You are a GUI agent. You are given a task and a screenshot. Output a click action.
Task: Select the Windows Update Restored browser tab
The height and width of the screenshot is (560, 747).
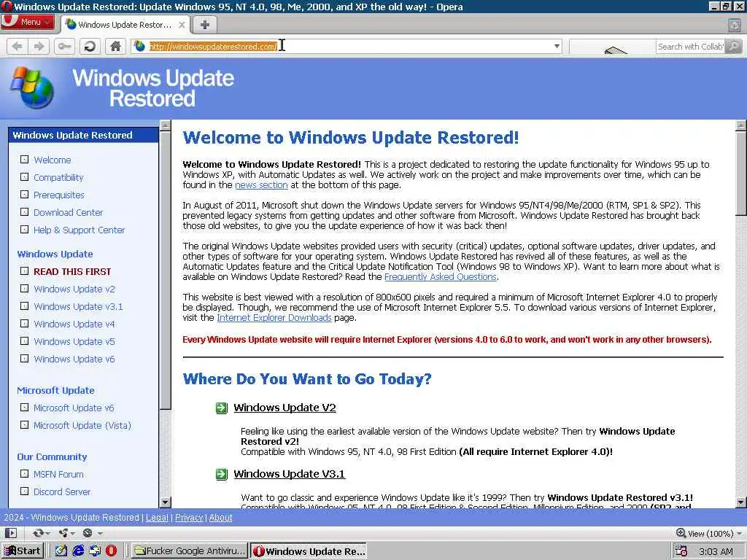coord(125,25)
